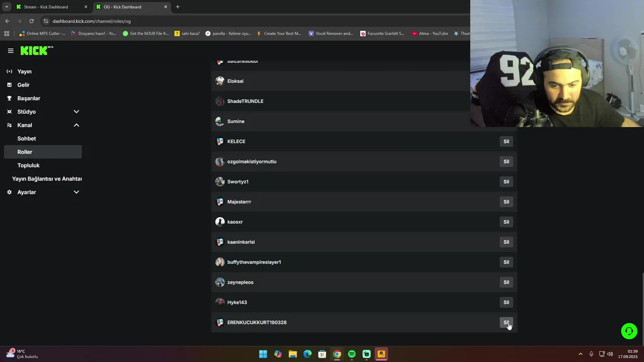Click the address bar URL
This screenshot has width=644, height=362.
click(92, 21)
